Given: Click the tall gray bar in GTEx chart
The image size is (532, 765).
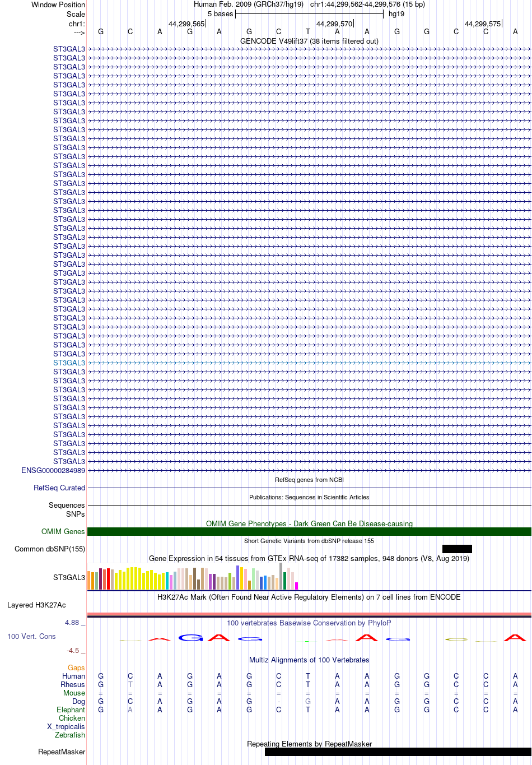Looking at the screenshot, I should click(281, 576).
